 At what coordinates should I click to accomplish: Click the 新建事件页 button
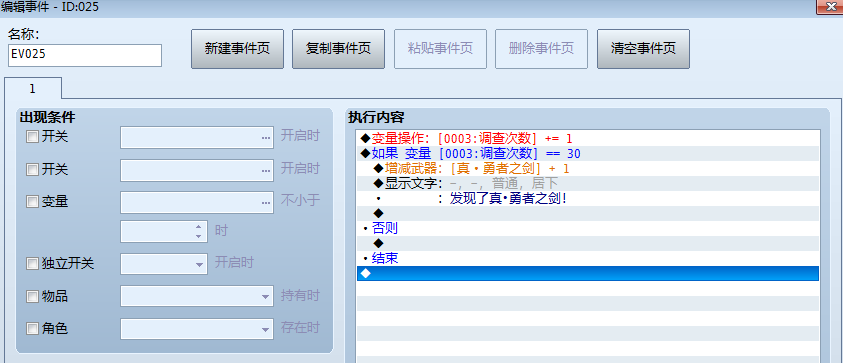point(237,49)
